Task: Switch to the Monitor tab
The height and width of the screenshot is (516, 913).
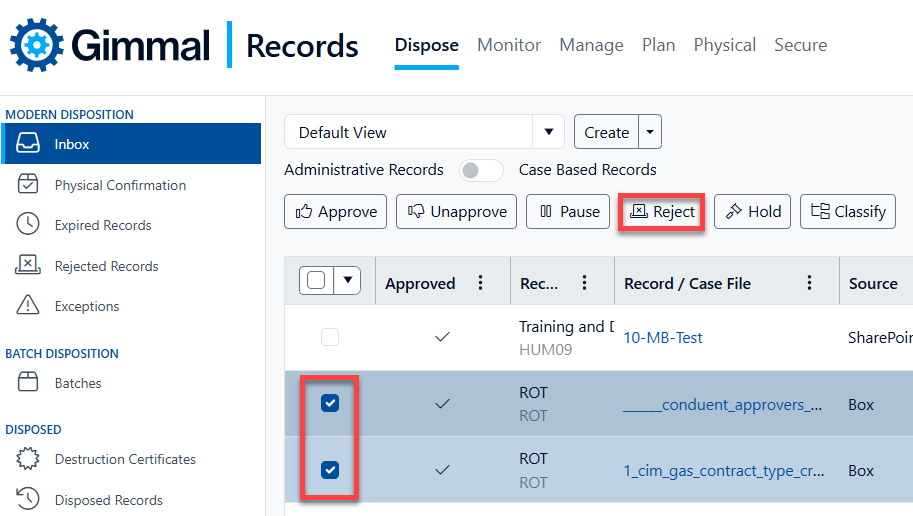Action: tap(509, 45)
